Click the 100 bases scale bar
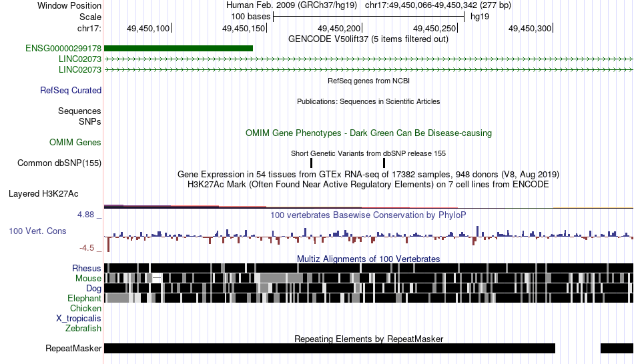This screenshot has height=364, width=634. pos(369,17)
